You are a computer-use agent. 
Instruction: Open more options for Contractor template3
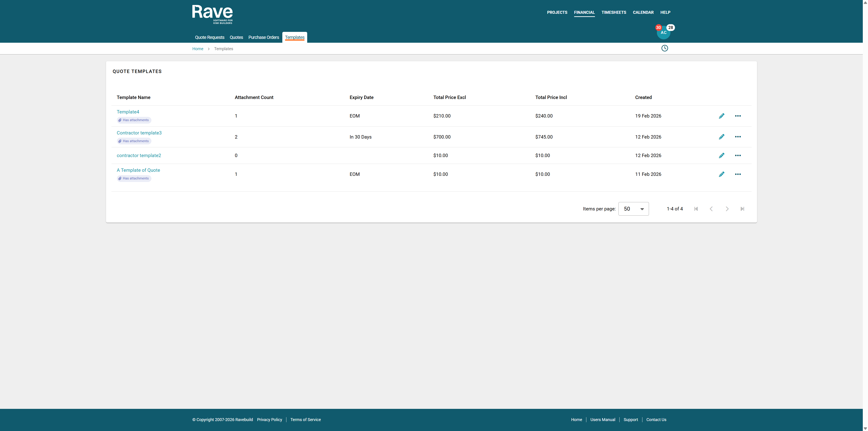[738, 137]
